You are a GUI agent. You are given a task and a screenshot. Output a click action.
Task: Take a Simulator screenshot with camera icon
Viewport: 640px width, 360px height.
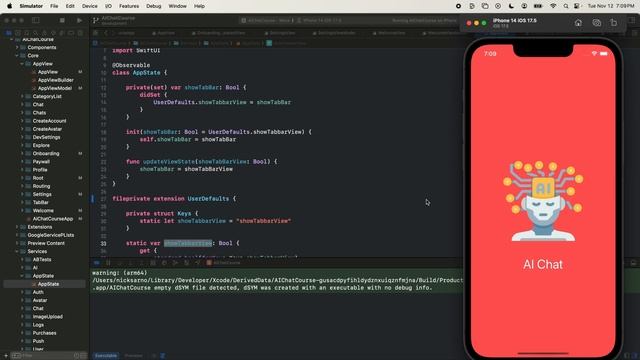pyautogui.click(x=596, y=23)
